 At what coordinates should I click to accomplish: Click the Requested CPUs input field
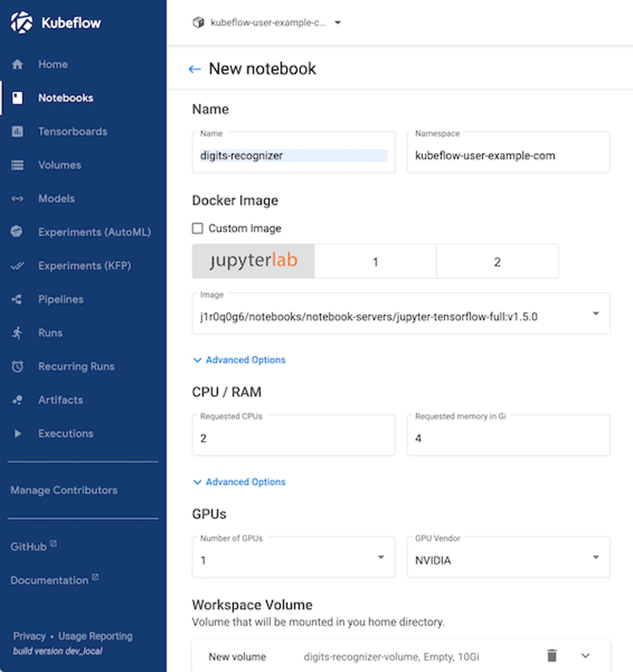point(293,438)
